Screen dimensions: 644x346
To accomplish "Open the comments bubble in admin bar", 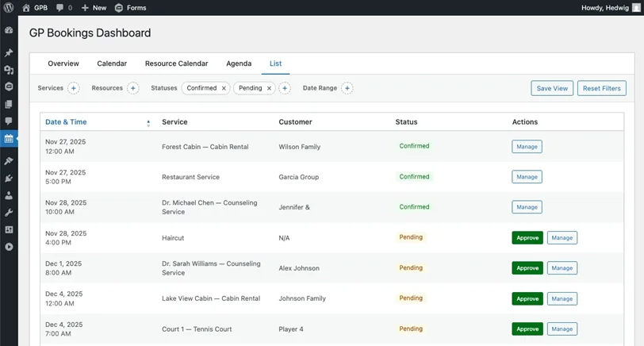I will pyautogui.click(x=63, y=8).
